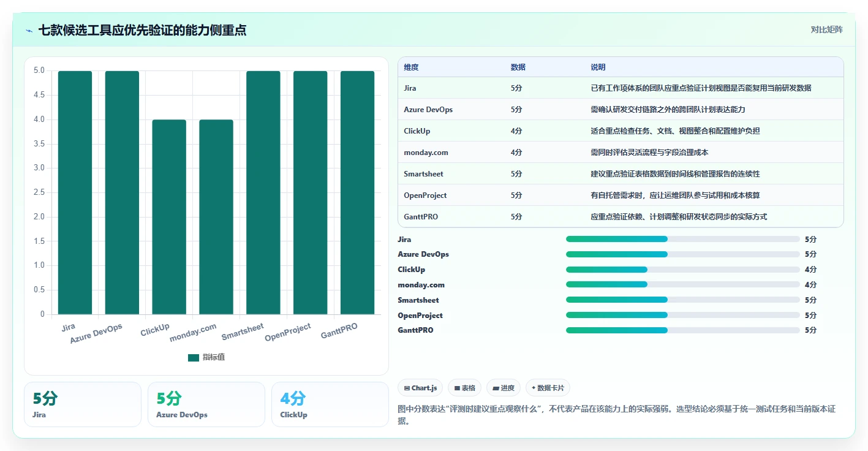Click the ClickUp bar in the chart
This screenshot has height=451, width=868.
pos(169,217)
